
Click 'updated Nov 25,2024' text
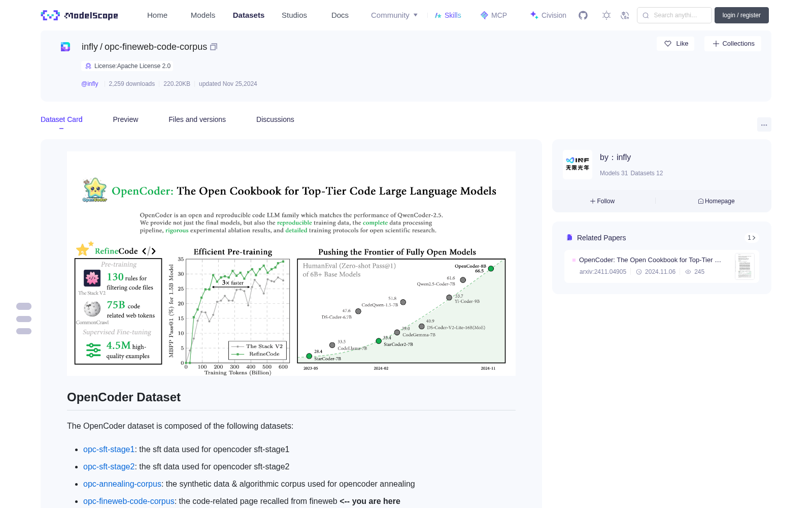coord(228,84)
